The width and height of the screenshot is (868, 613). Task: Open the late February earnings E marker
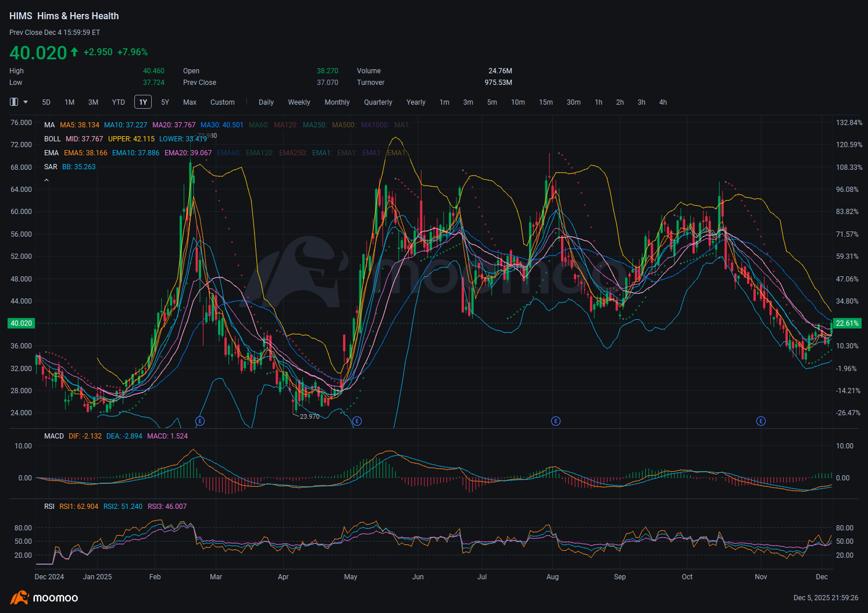point(200,421)
